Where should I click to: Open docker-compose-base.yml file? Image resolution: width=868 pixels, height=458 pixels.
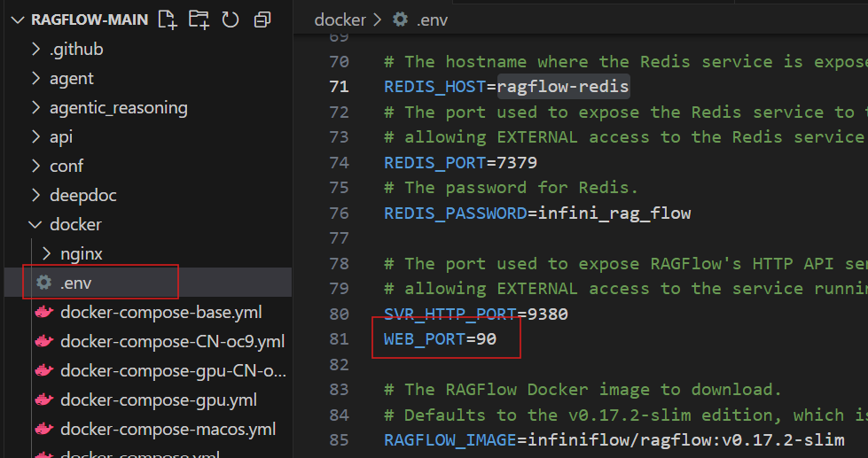(161, 313)
